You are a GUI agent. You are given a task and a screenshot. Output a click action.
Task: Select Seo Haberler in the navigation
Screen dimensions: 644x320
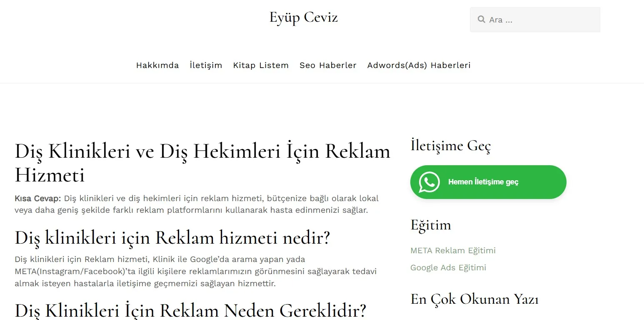[x=328, y=66]
